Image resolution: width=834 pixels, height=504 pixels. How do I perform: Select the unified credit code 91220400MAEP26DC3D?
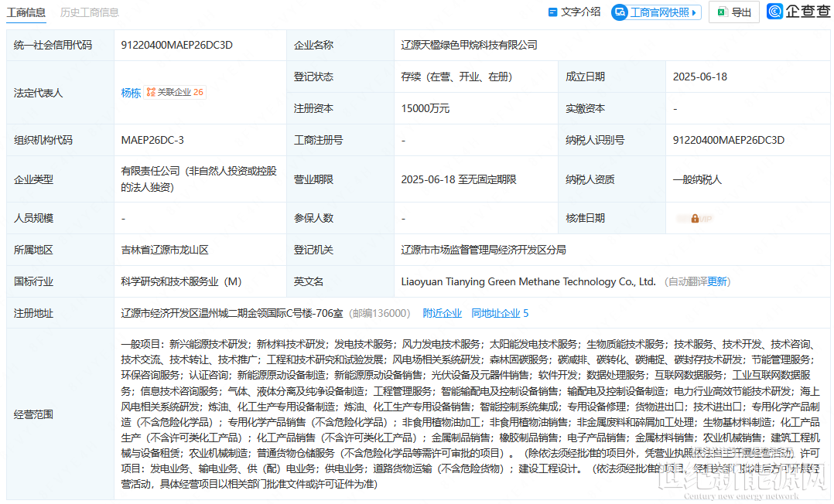[x=176, y=46]
